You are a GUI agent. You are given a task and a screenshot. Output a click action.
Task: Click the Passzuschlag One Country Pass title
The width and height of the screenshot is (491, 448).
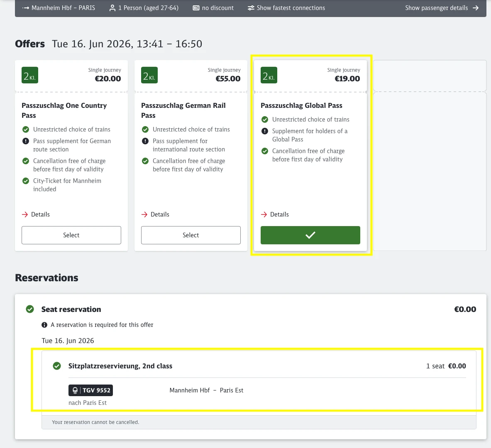pyautogui.click(x=64, y=110)
